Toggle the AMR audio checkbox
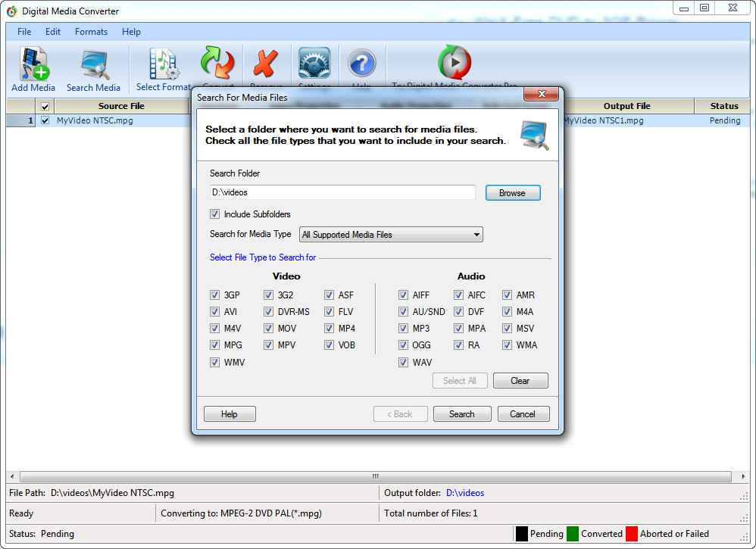756x549 pixels. point(507,295)
